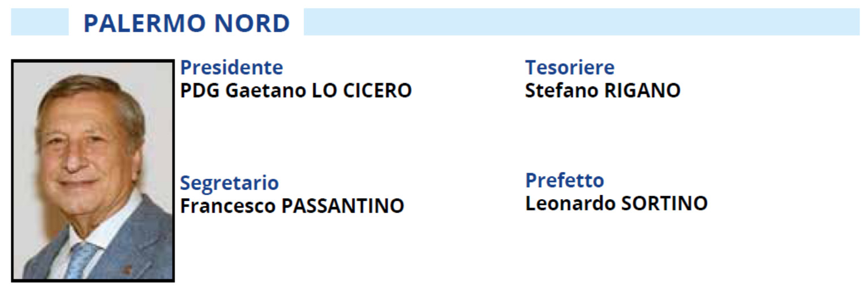
Task: Click the surname RIGANO
Action: pos(642,91)
